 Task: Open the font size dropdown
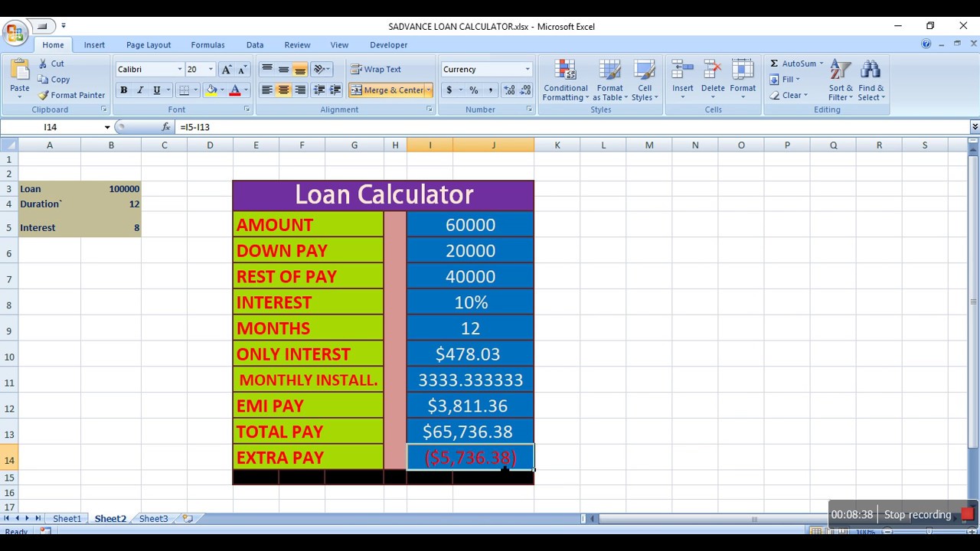[211, 70]
